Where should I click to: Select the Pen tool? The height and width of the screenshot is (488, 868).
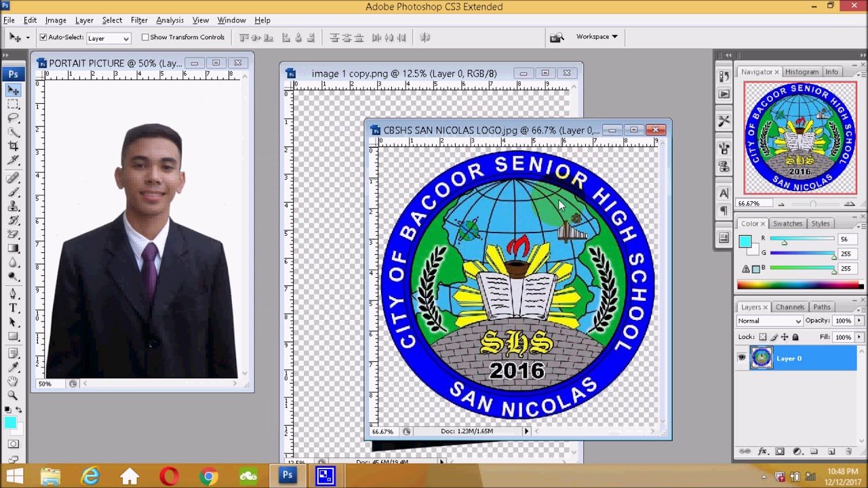click(x=14, y=293)
